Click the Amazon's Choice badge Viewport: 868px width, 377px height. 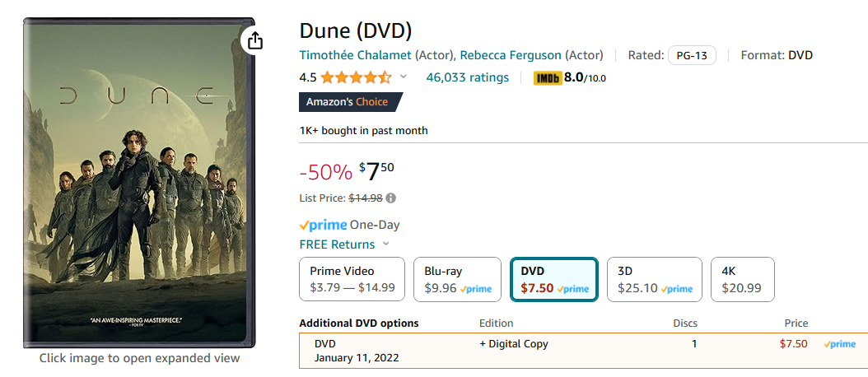(x=350, y=102)
